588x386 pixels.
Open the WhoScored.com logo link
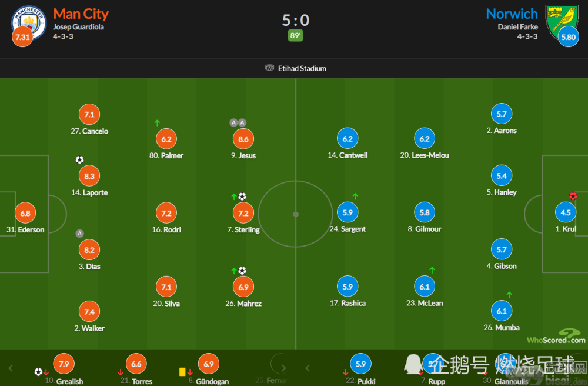point(556,337)
